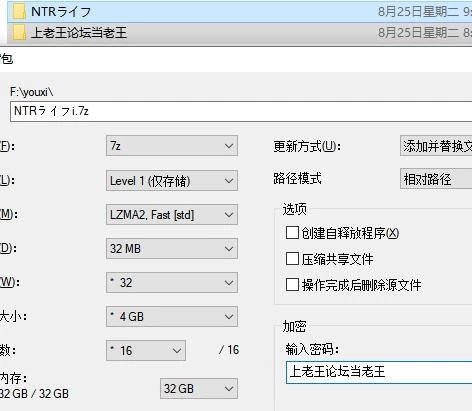Open the 32 MB dictionary size dropdown
The width and height of the screenshot is (472, 411).
[x=172, y=249]
